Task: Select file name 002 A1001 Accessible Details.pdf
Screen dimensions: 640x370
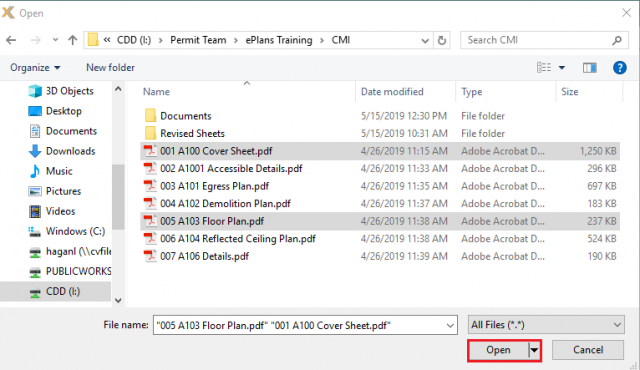Action: 231,168
